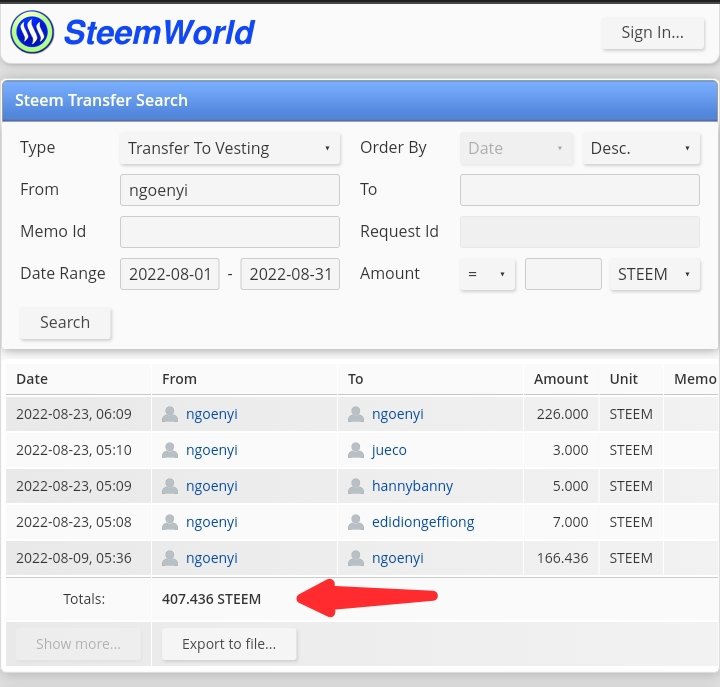Click the user avatar icon beside jueco
Screen dimensions: 720x687
(356, 450)
